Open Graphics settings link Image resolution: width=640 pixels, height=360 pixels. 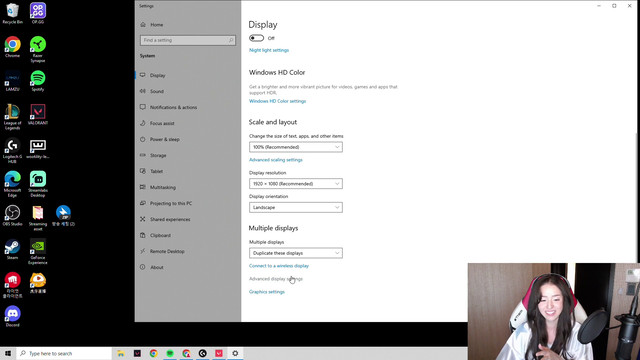(x=267, y=292)
